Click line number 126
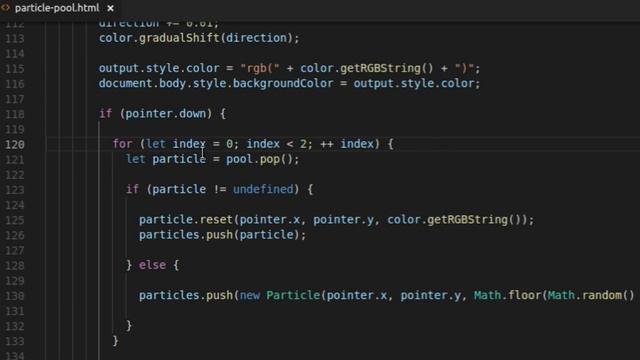 point(15,235)
